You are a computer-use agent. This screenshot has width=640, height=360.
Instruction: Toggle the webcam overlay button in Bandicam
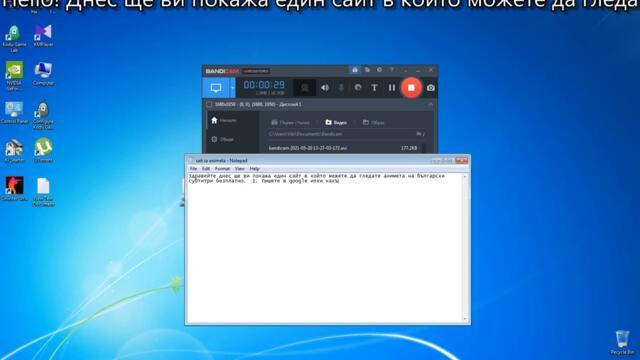coord(304,88)
